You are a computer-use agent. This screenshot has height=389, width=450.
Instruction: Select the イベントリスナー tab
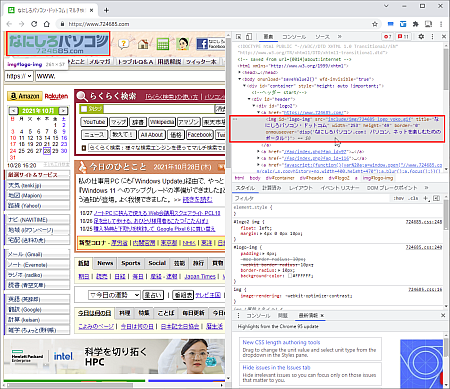tap(340, 188)
